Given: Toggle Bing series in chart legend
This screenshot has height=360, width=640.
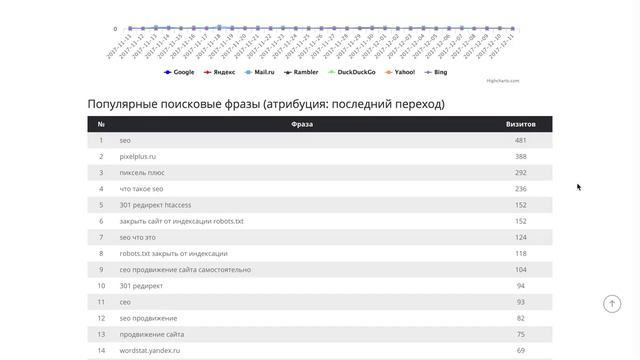Looking at the screenshot, I should [436, 72].
